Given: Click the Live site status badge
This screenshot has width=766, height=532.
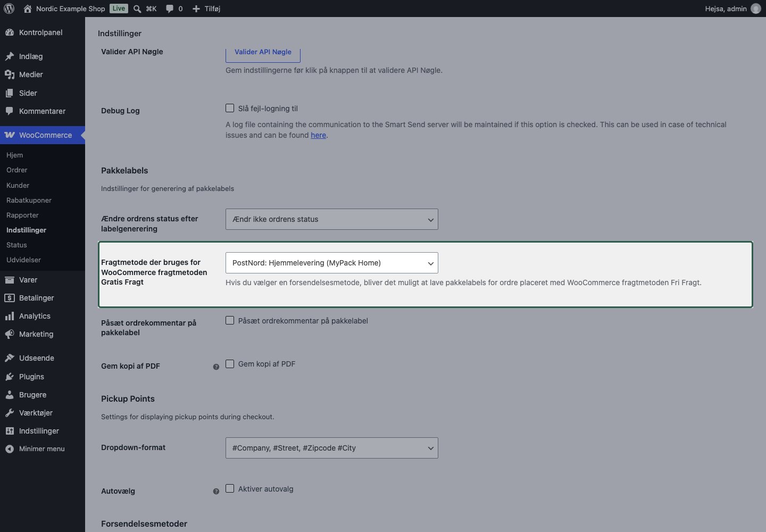Looking at the screenshot, I should 119,9.
